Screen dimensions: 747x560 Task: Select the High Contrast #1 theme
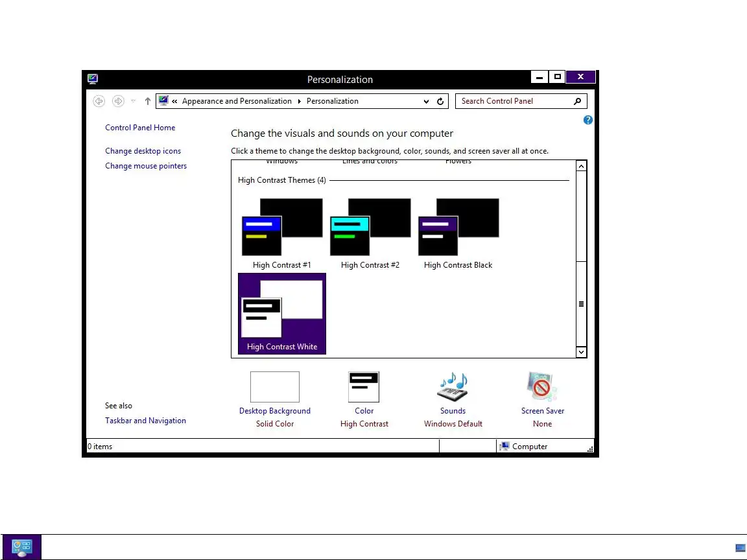pos(282,234)
